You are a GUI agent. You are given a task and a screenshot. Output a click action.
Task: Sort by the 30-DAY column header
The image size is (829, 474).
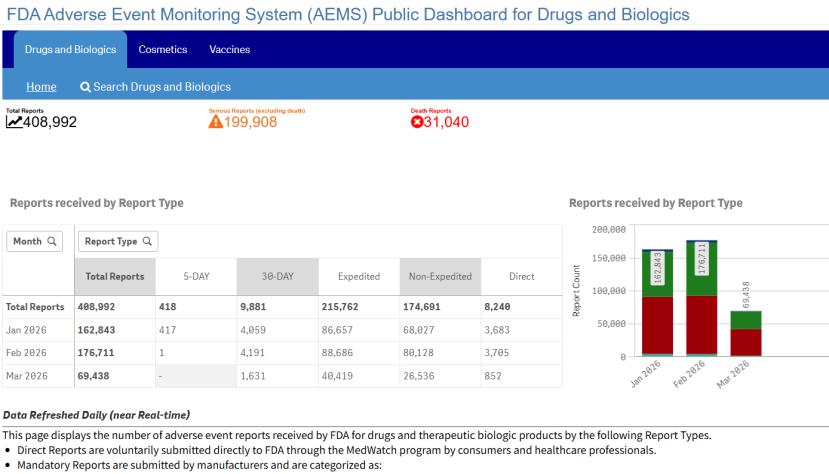tap(272, 276)
